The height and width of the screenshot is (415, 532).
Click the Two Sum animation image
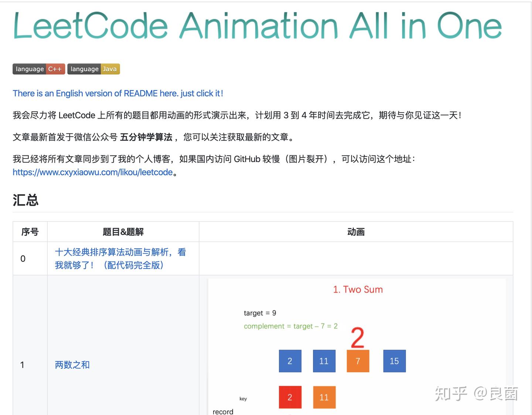[357, 347]
